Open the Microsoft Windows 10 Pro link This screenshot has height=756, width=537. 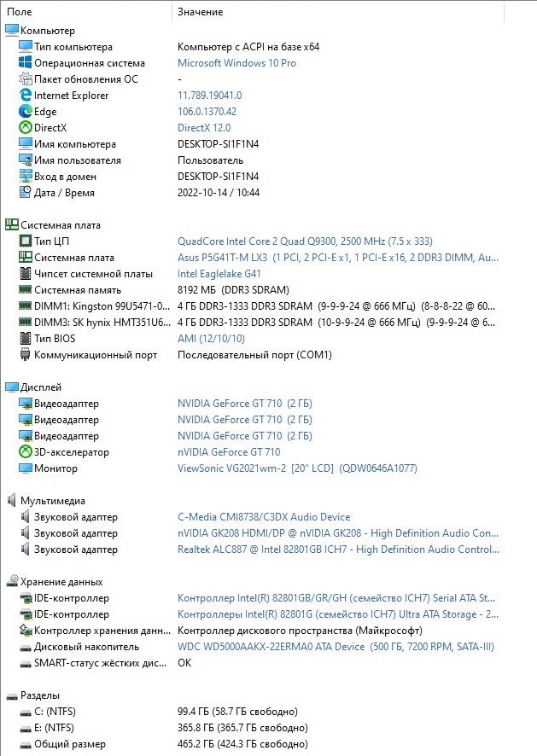tap(236, 63)
